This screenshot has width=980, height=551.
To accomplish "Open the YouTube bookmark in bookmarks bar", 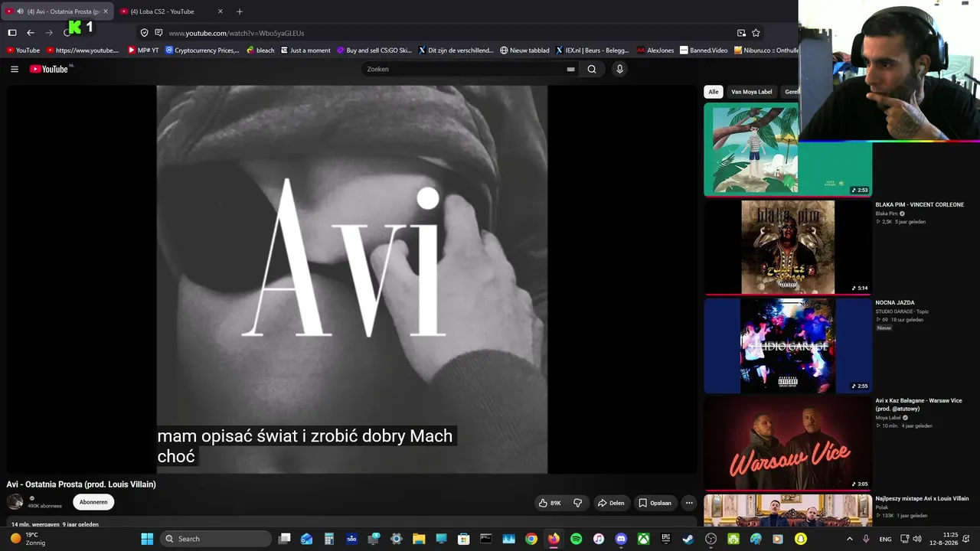I will pos(22,51).
